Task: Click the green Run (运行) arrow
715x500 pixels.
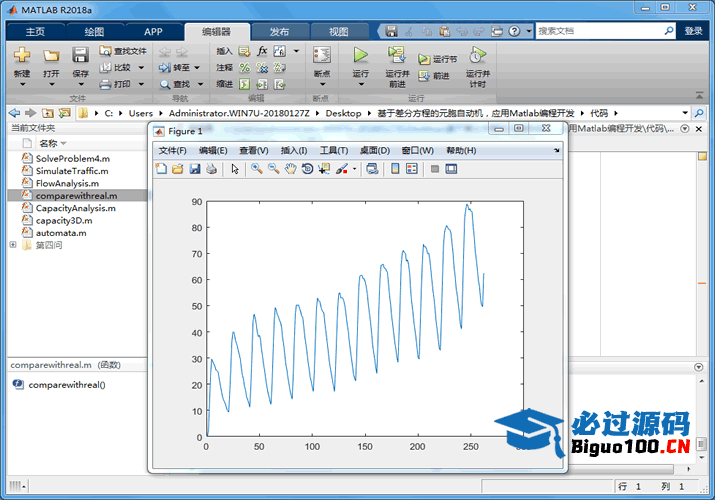Action: click(x=360, y=55)
